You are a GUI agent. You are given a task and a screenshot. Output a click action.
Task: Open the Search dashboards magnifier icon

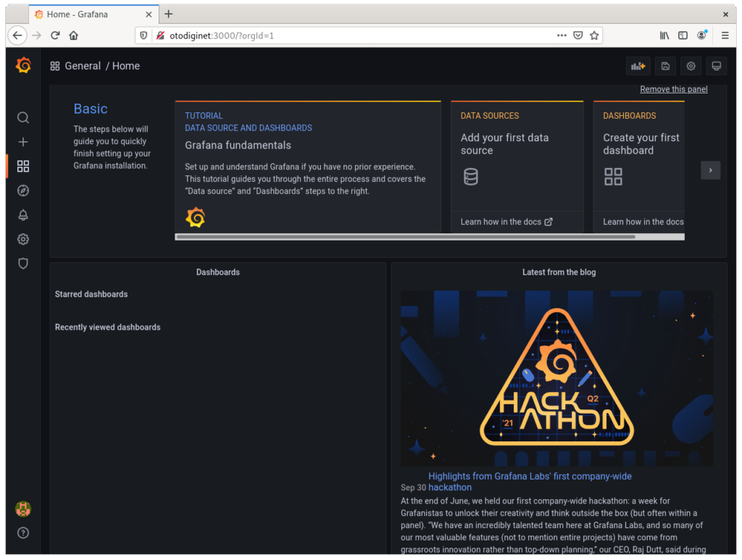point(23,117)
